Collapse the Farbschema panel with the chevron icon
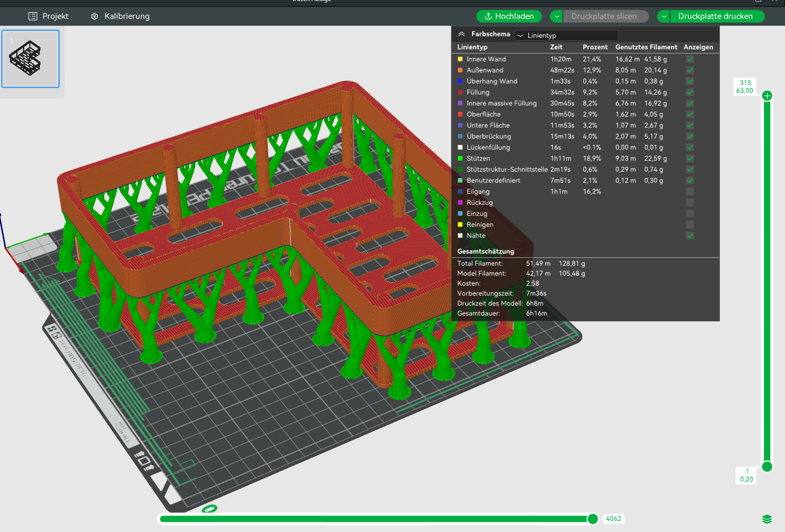 pyautogui.click(x=462, y=34)
